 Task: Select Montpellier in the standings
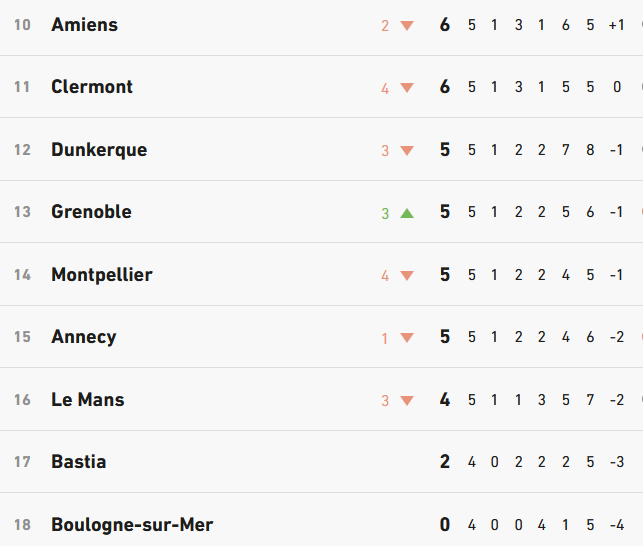[102, 275]
